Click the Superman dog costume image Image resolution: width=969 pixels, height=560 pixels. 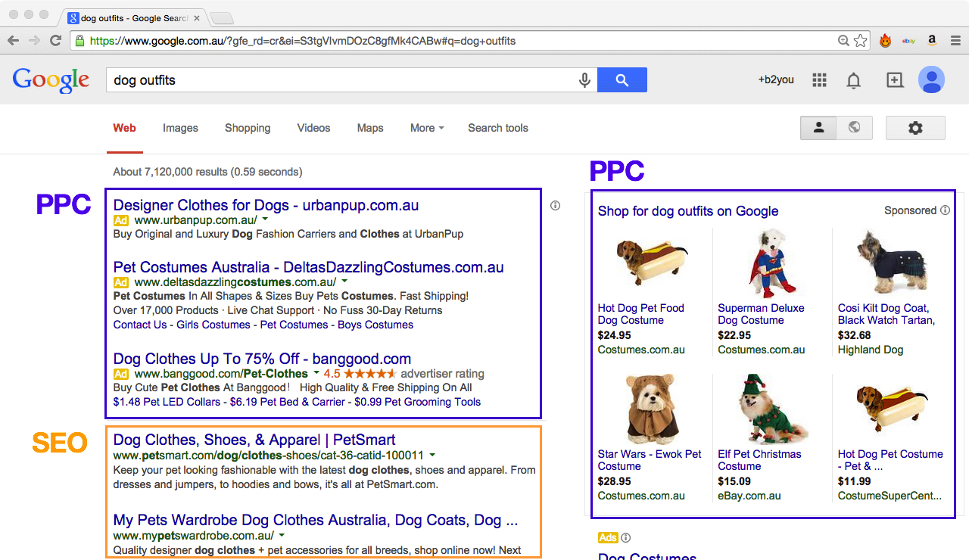771,263
